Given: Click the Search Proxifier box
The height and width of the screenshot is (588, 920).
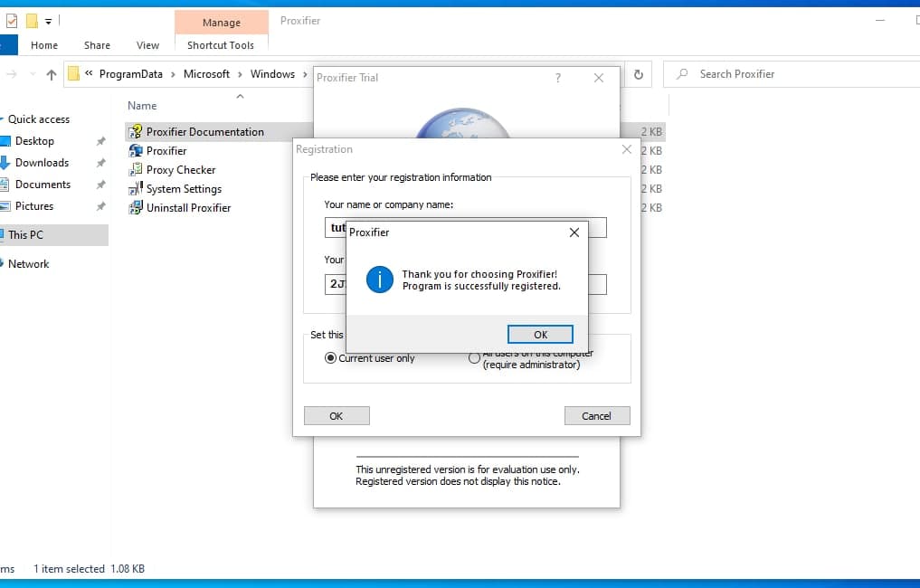Looking at the screenshot, I should coord(796,74).
